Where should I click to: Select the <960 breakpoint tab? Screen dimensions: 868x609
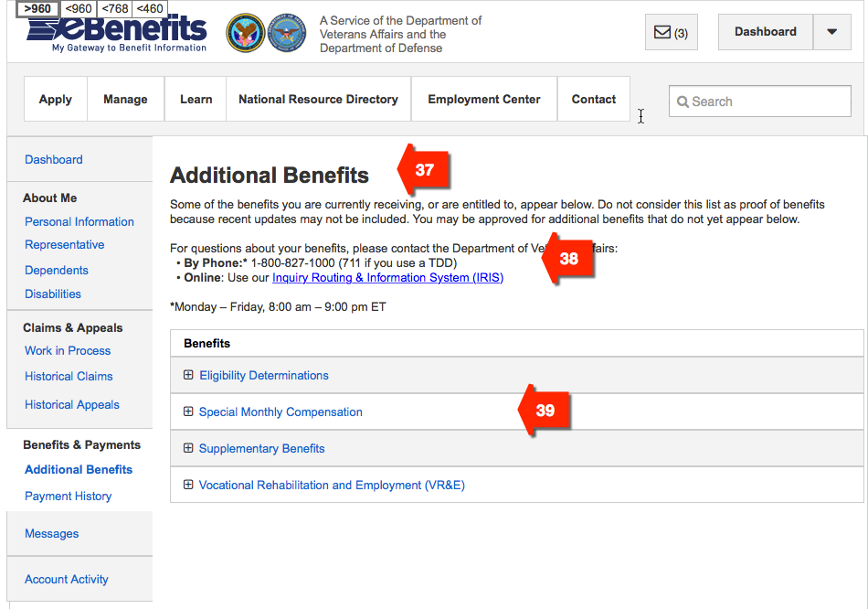pyautogui.click(x=79, y=8)
